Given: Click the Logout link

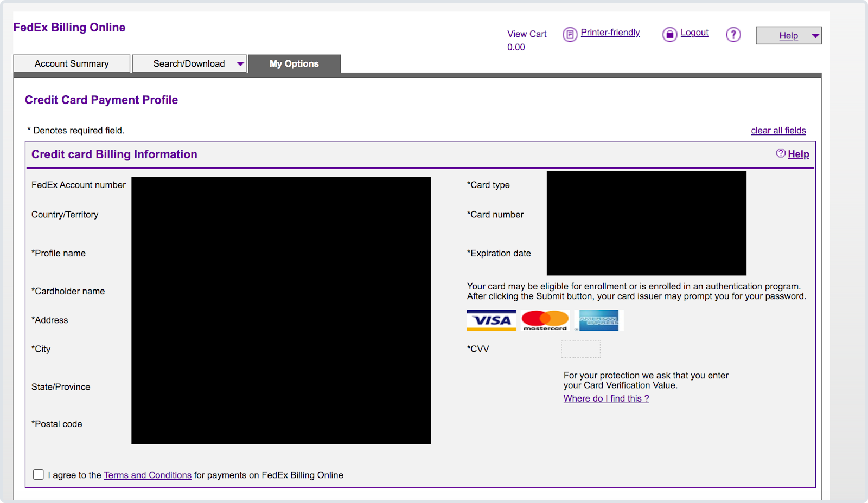Looking at the screenshot, I should 694,33.
